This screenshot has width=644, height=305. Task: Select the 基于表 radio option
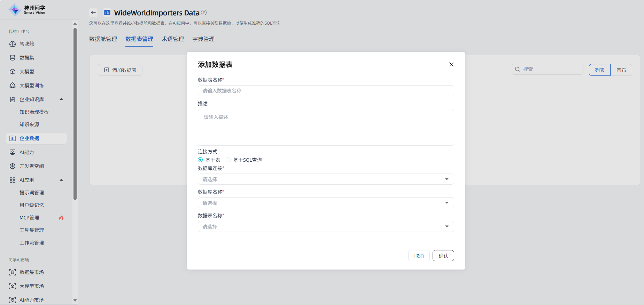(200, 160)
